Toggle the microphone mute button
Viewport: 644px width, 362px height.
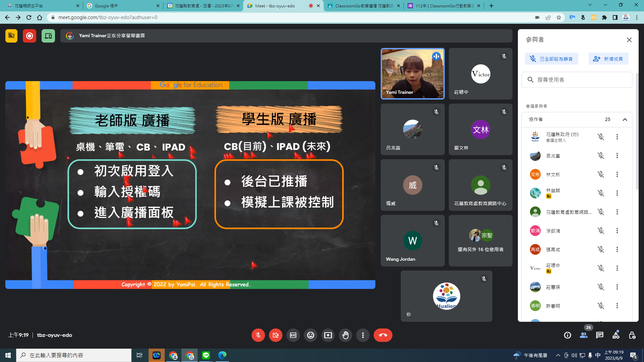coord(258,335)
